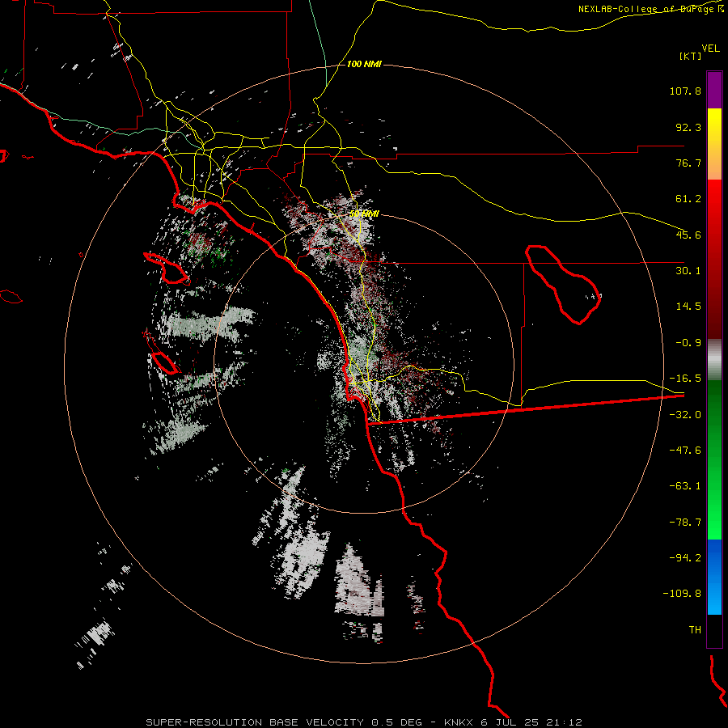Click the NEXLAB-College of DuPage credit text
This screenshot has height=728, width=728.
click(x=650, y=9)
